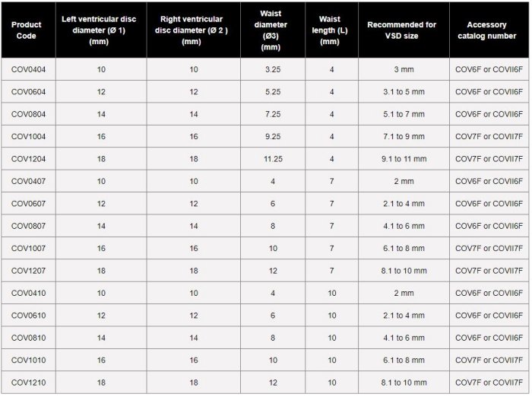Image resolution: width=532 pixels, height=397 pixels.
Task: Click the COV0604 product code
Action: pos(28,91)
